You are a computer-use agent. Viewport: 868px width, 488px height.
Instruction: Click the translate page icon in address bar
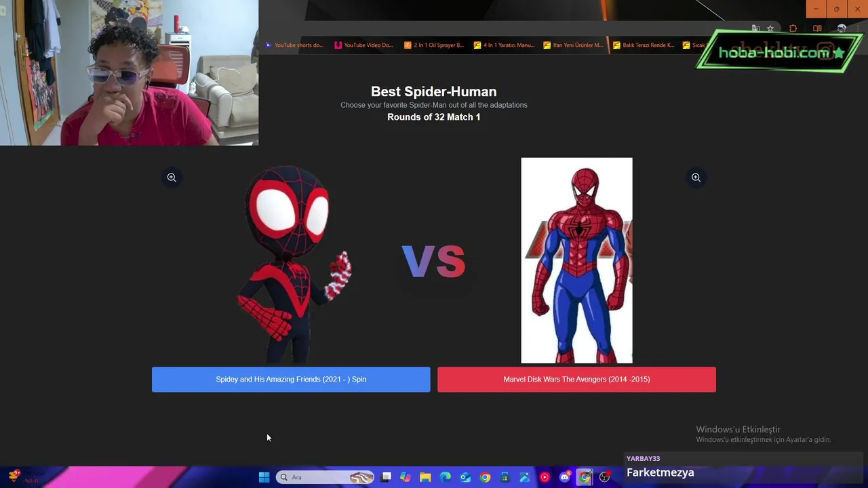coord(755,28)
